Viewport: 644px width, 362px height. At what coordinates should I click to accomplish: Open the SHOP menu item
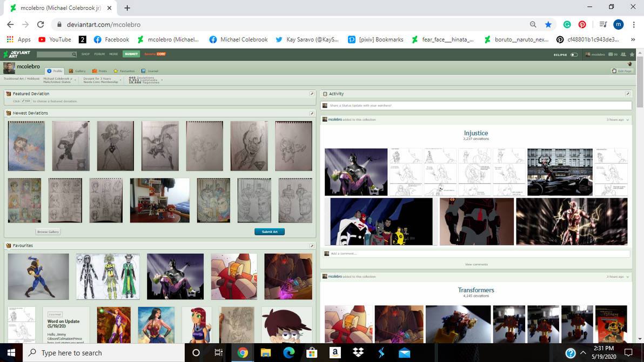tap(85, 54)
